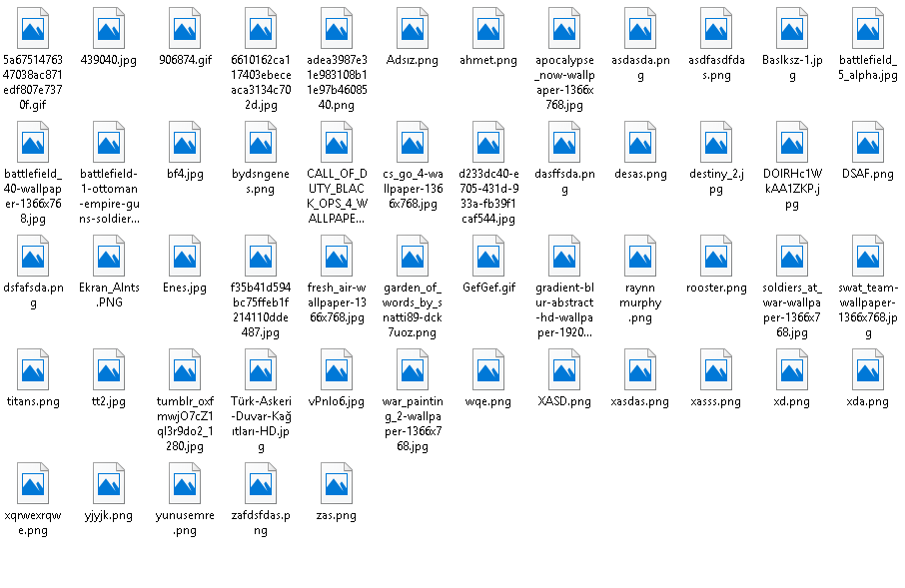
Task: Click the raynn murphy.png file icon
Action: [x=640, y=256]
